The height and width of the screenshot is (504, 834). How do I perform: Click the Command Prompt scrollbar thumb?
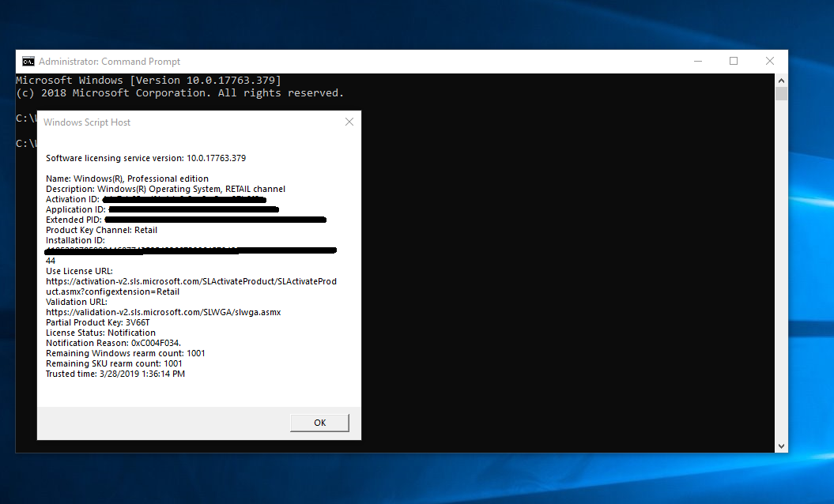pyautogui.click(x=781, y=93)
